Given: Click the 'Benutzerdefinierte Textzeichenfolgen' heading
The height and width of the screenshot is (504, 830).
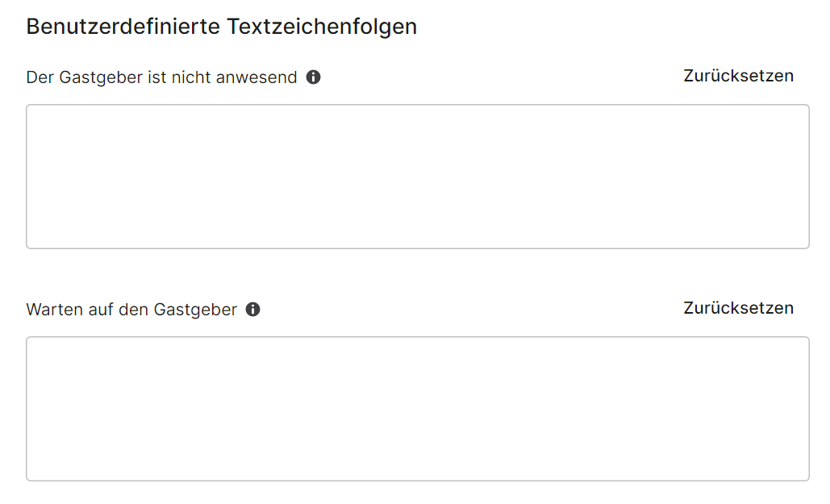Looking at the screenshot, I should tap(221, 27).
